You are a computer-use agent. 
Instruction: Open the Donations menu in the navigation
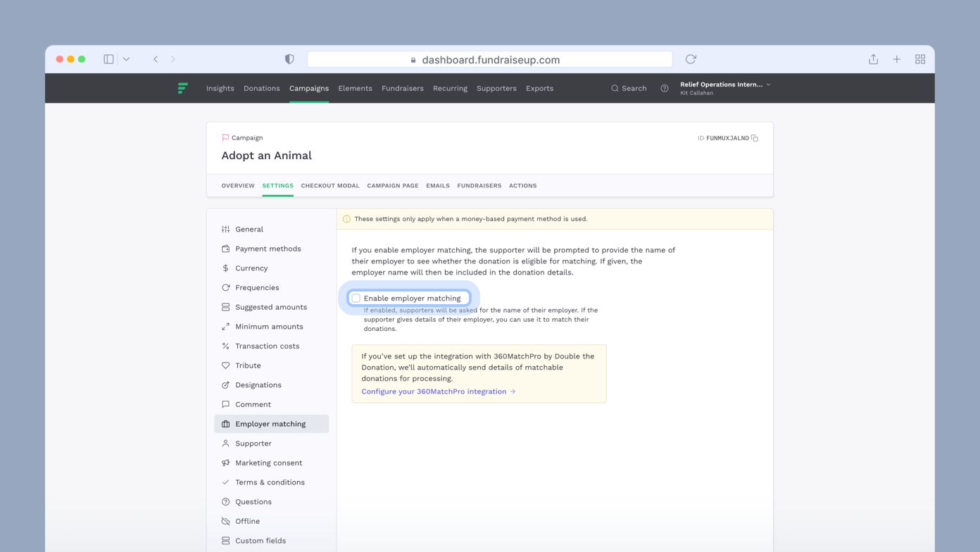pos(262,88)
